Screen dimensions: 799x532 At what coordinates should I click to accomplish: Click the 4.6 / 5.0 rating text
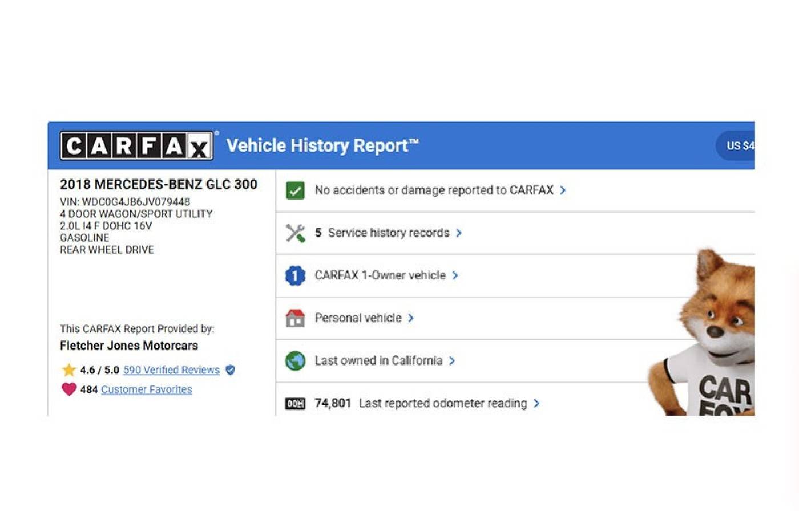99,370
